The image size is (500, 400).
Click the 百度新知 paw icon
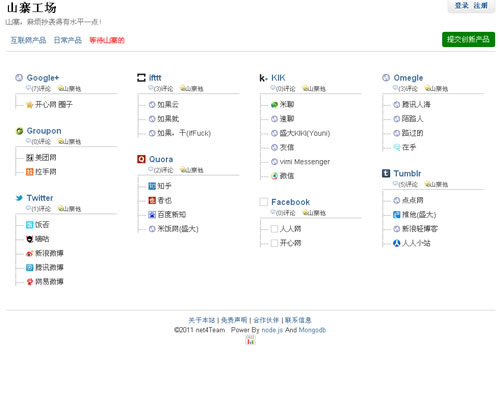click(152, 215)
